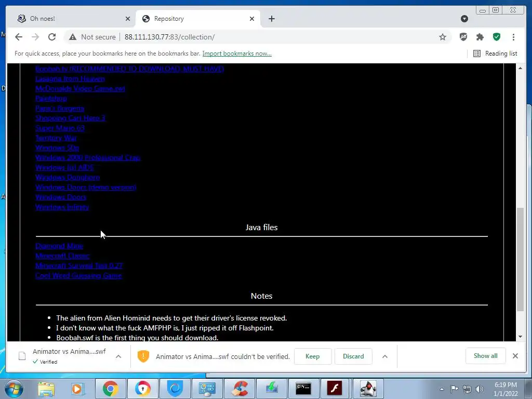Open the Flash Player taskbar icon

point(335,389)
